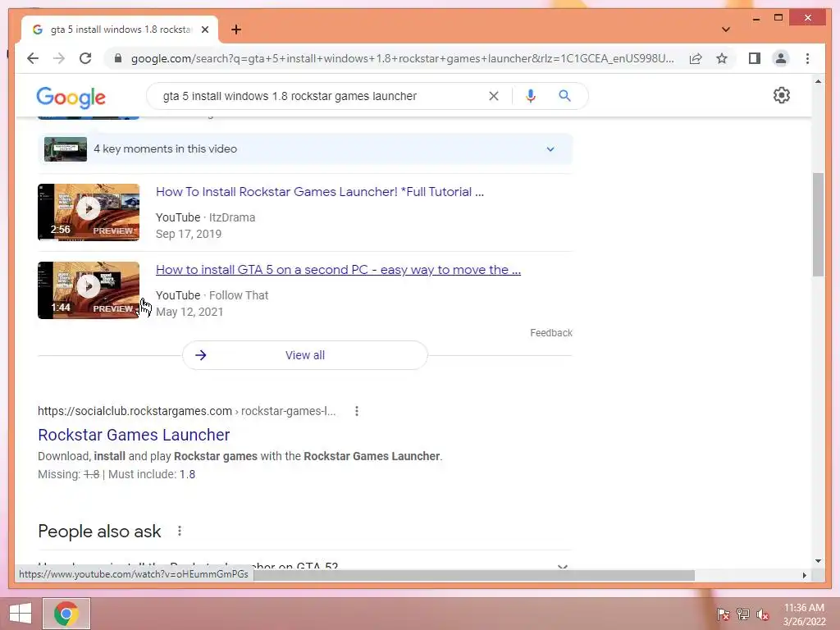Open Chrome side panel
This screenshot has height=630, width=840.
coord(755,58)
